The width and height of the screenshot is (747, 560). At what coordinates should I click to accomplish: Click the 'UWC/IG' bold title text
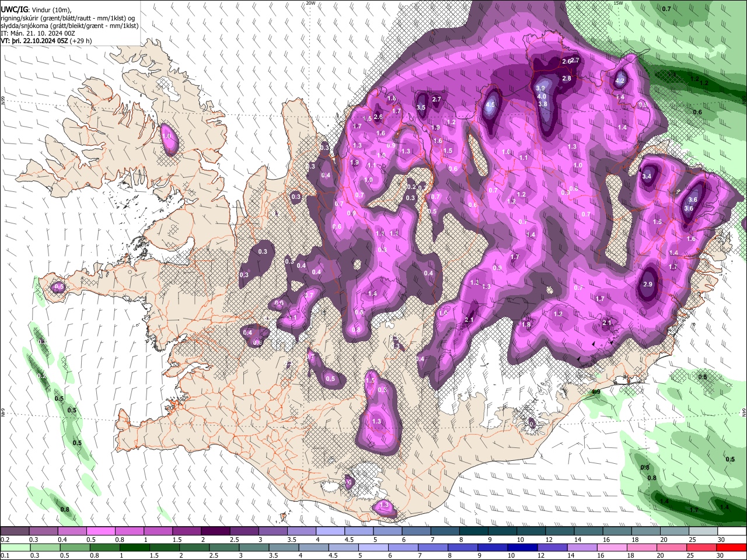[14, 9]
